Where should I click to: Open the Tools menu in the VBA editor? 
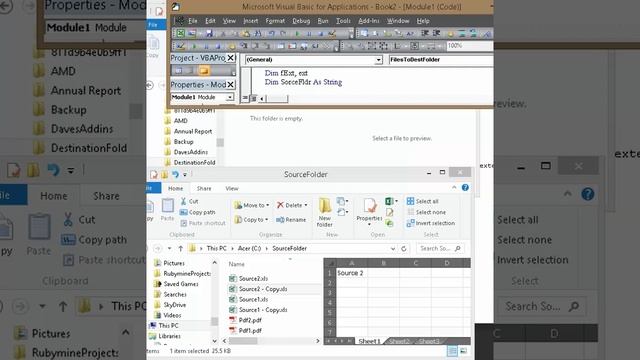(x=343, y=21)
